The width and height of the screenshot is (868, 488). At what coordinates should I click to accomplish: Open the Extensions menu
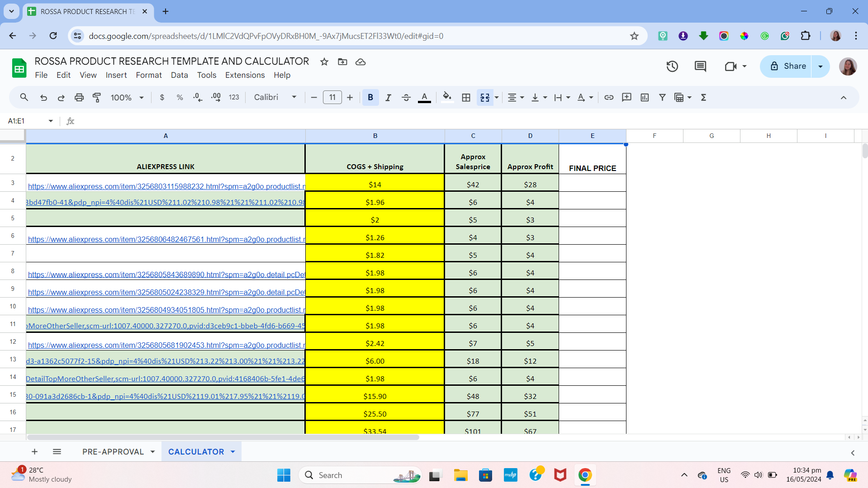245,75
